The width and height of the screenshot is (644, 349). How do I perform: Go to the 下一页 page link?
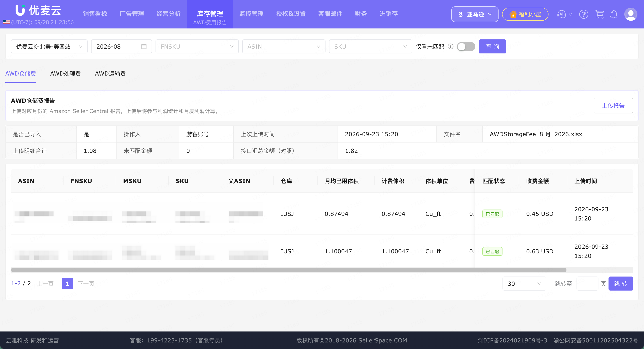click(x=86, y=284)
